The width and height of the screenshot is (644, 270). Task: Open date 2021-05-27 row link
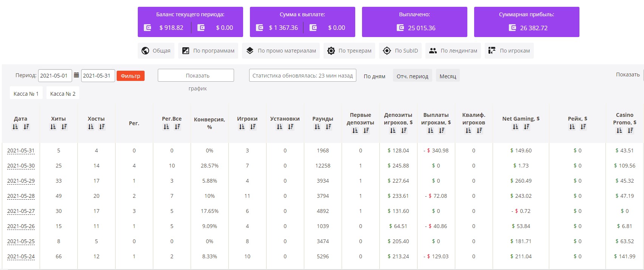[21, 211]
